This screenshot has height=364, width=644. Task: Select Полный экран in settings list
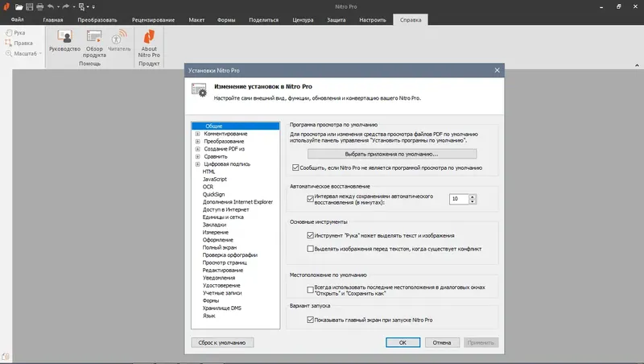point(219,247)
